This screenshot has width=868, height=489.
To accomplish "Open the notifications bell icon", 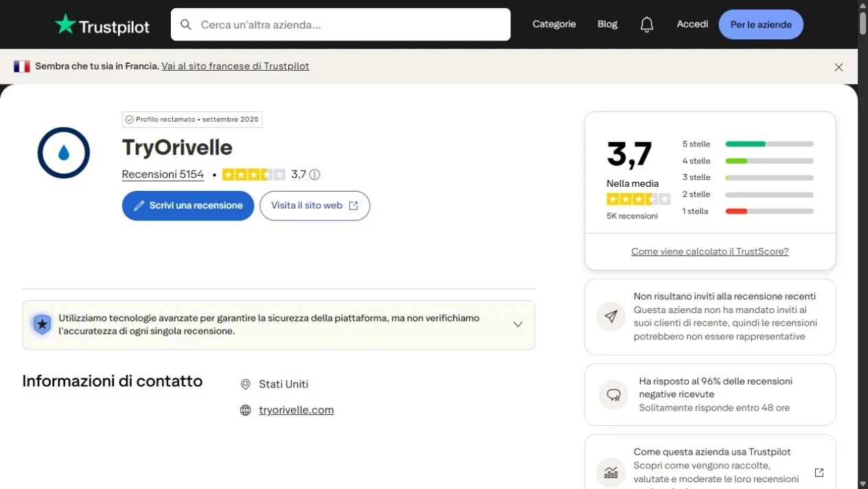I will (x=646, y=25).
